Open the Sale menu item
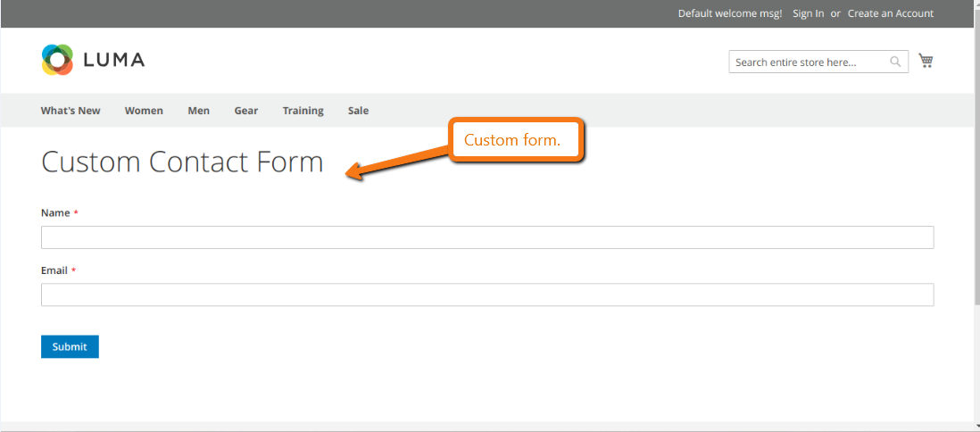The image size is (980, 432). (358, 111)
